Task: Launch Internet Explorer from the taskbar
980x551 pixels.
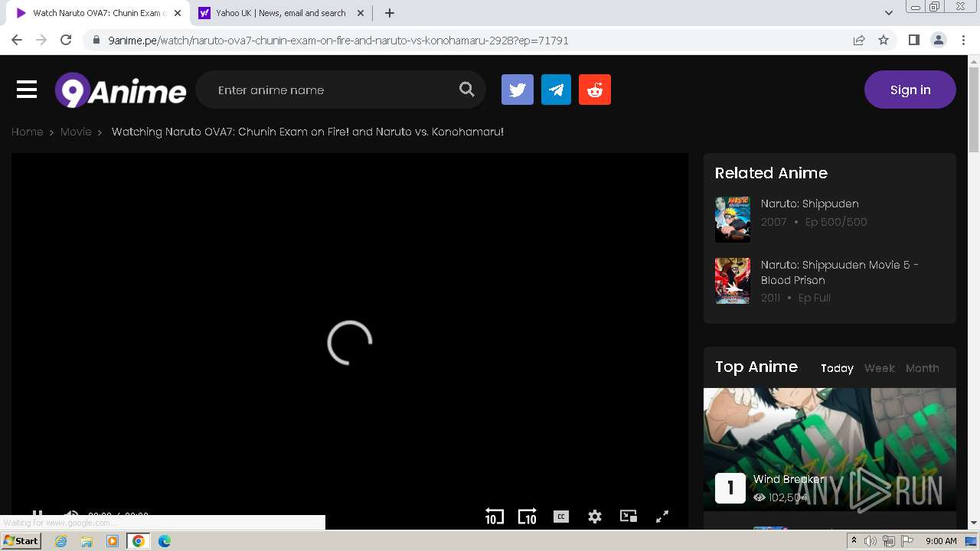Action: pyautogui.click(x=61, y=541)
